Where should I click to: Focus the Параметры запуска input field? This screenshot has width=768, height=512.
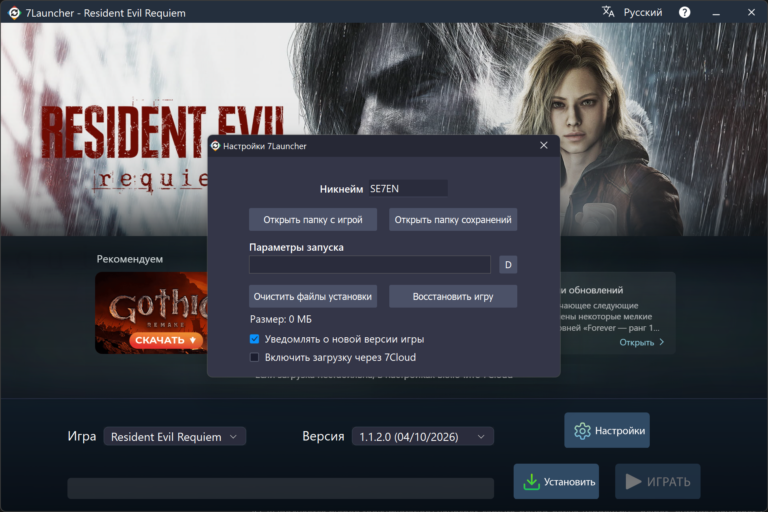click(x=370, y=265)
